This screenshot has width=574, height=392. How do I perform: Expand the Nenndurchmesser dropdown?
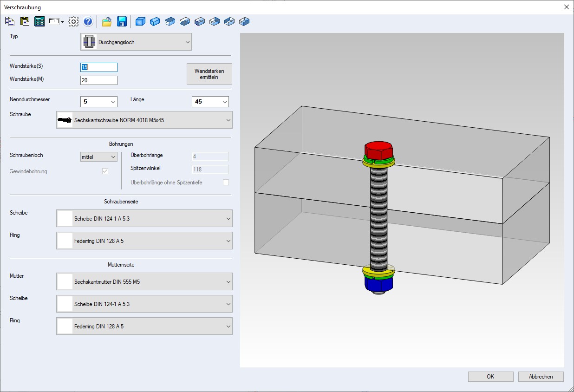tap(113, 102)
